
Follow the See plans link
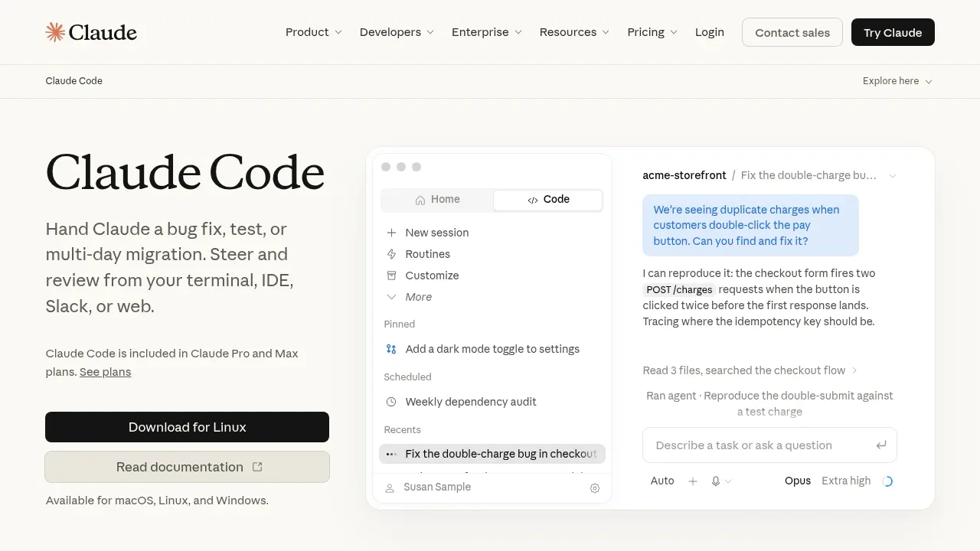click(x=105, y=372)
